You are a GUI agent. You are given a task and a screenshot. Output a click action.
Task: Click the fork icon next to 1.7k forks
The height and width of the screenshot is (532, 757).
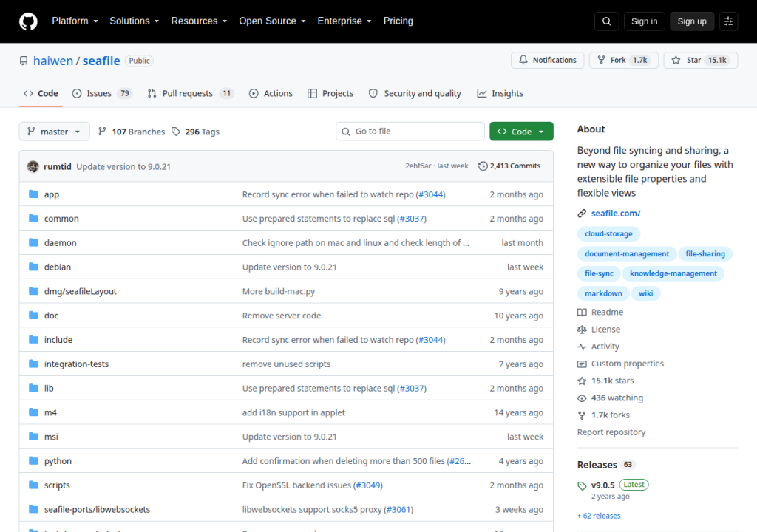[x=582, y=415]
